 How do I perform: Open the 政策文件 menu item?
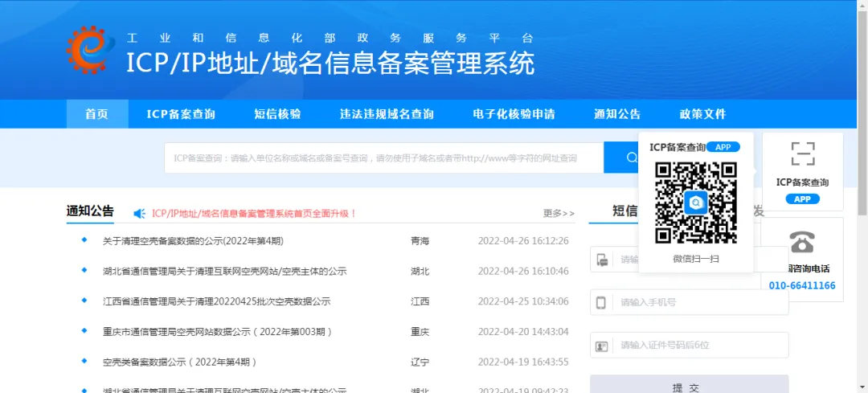tap(702, 114)
